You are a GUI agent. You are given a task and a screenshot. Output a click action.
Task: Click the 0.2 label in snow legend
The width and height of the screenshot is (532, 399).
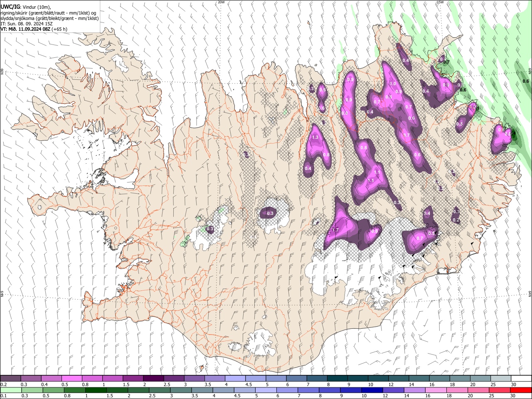4,384
